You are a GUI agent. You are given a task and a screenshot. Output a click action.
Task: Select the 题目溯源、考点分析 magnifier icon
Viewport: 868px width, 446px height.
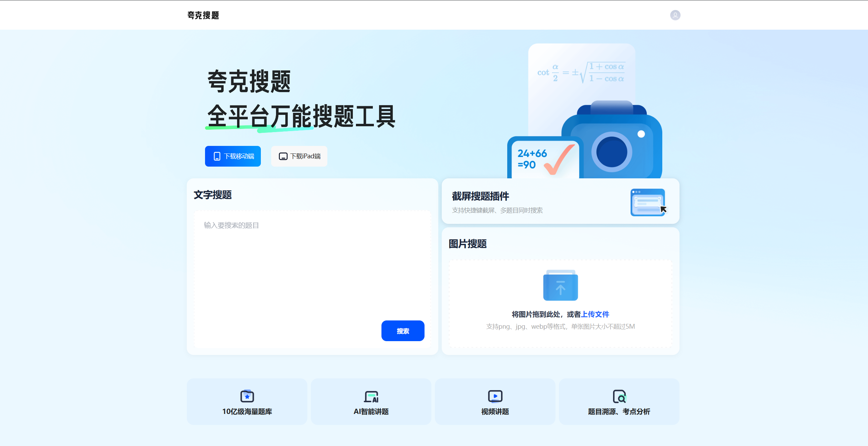coord(619,396)
